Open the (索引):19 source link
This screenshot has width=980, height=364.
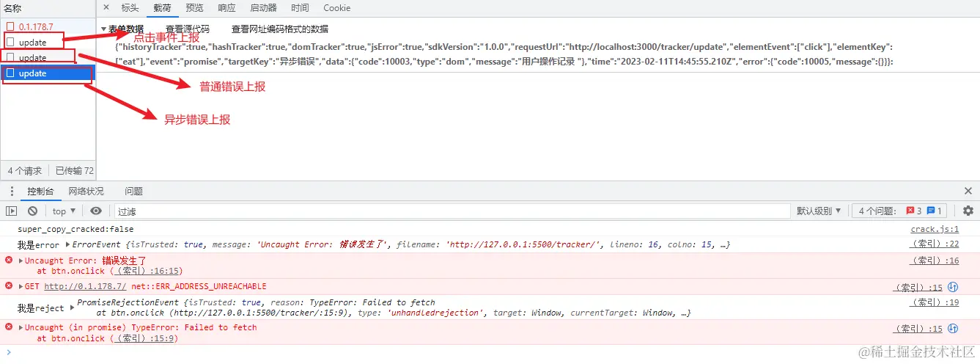pos(935,302)
